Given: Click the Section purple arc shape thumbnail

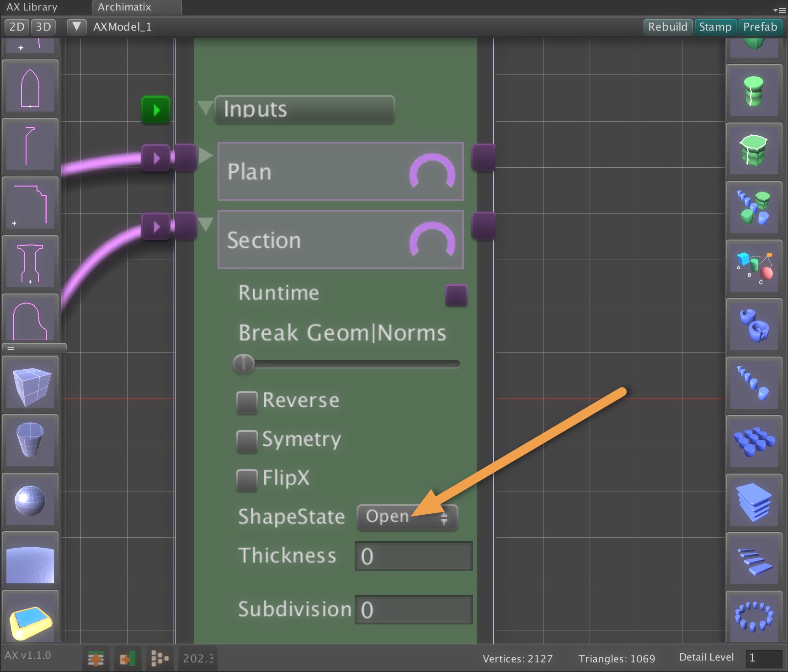Looking at the screenshot, I should [x=432, y=239].
